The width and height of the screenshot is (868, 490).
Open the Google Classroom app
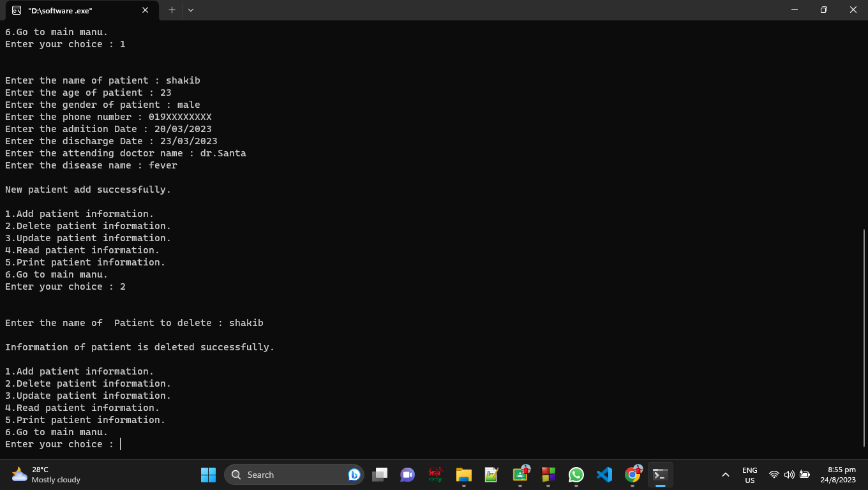pos(519,474)
